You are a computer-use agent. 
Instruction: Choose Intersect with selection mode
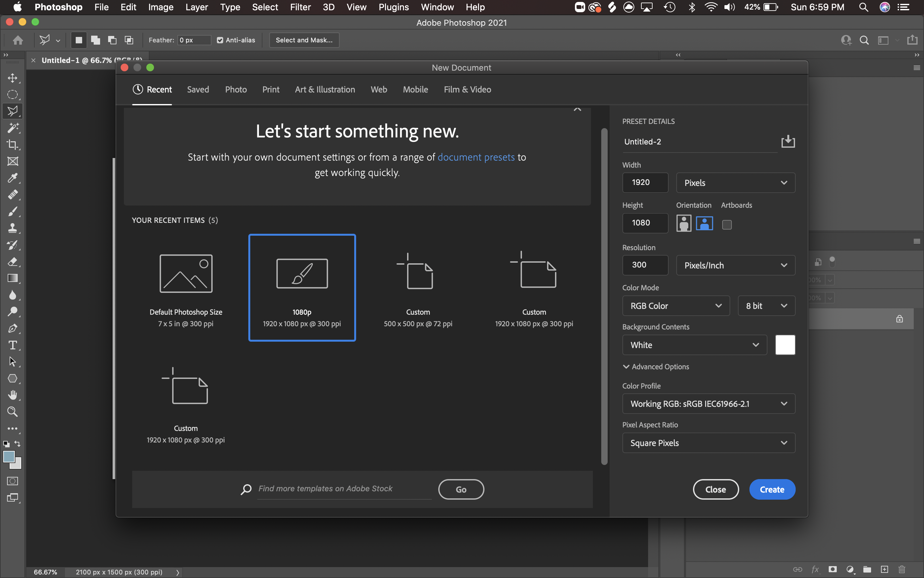[x=129, y=40]
